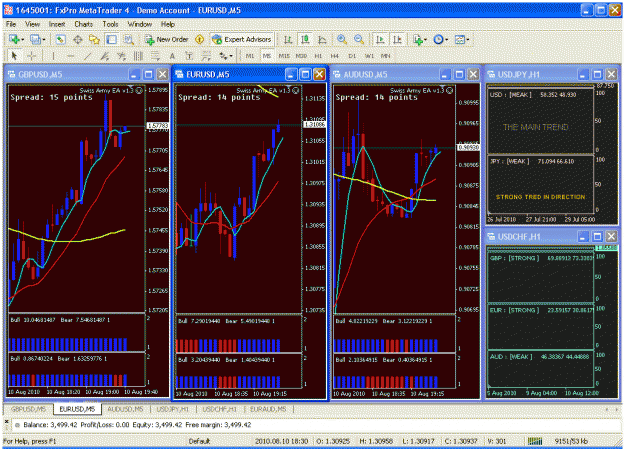Open the Strategy Tester icon

click(128, 39)
